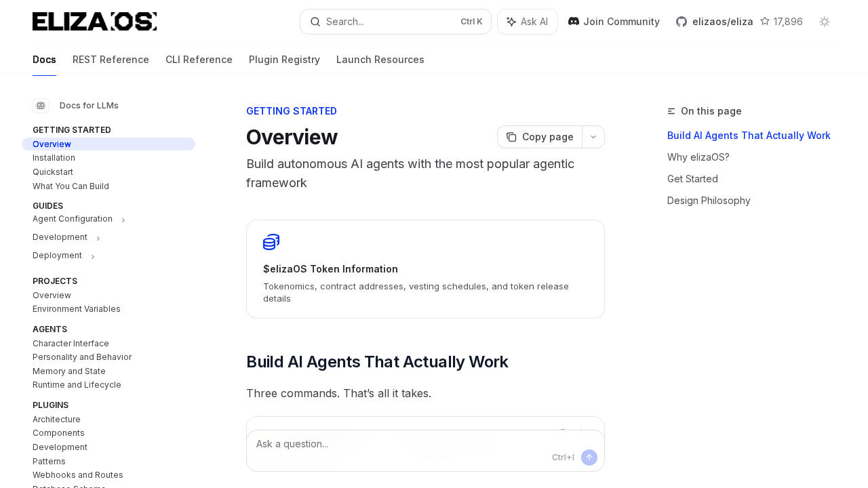
Task: Click the $elizaOS Token coins icon
Action: click(271, 242)
